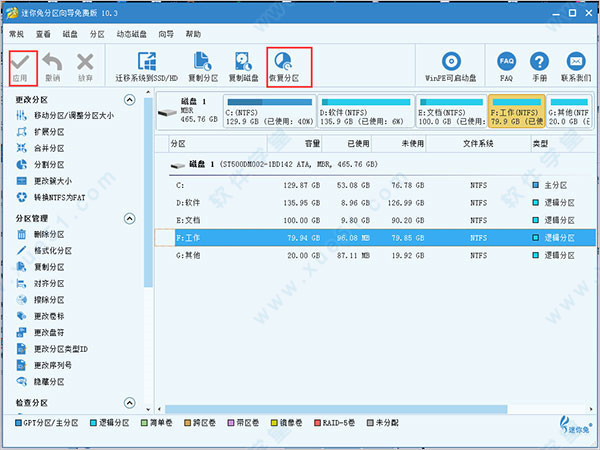Click horizontal scrollbar right arrow
The image size is (600, 450).
point(592,409)
